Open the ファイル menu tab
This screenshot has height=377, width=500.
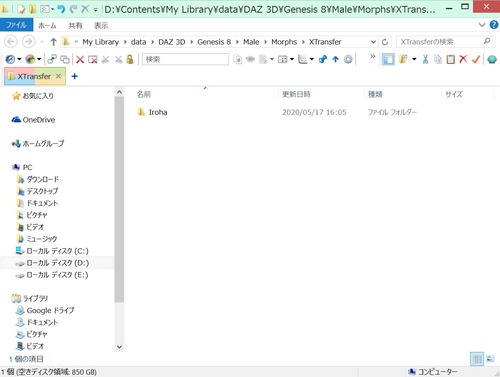(16, 25)
